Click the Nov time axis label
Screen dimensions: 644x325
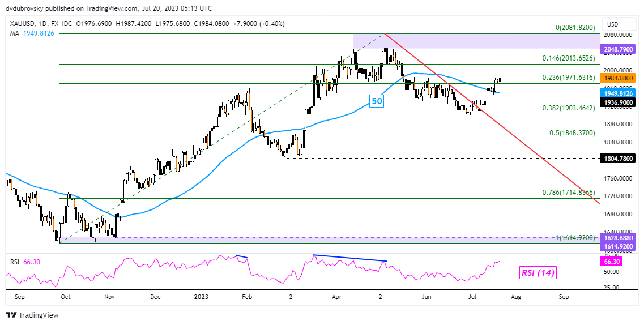point(110,297)
